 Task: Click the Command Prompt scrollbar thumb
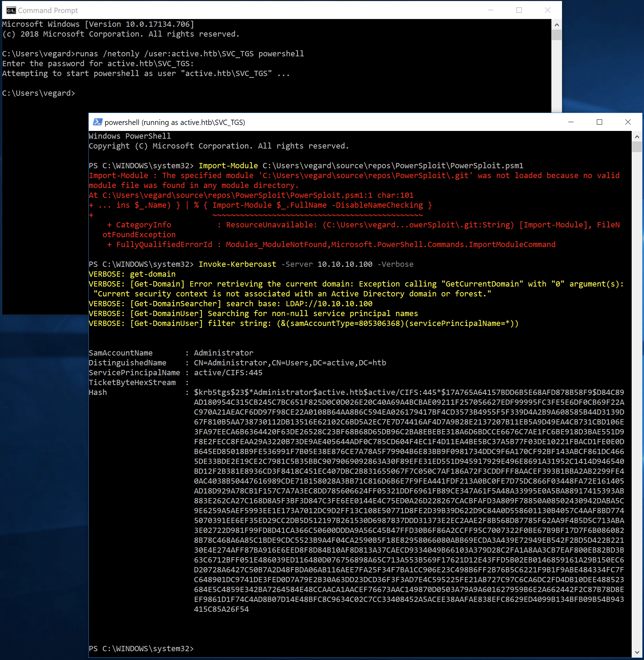[x=556, y=35]
